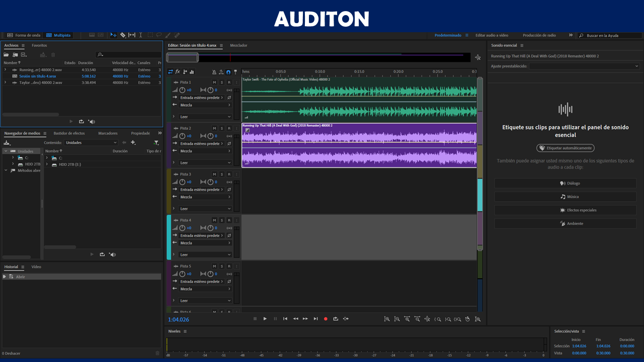Screen dimensions: 644x362
Task: Open the Bastidor de efectos tab
Action: (69, 133)
